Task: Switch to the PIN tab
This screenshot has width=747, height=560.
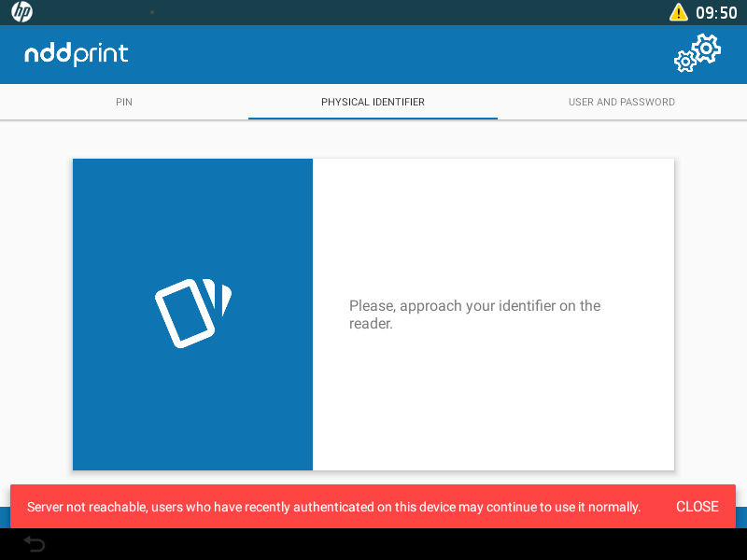Action: pos(124,102)
